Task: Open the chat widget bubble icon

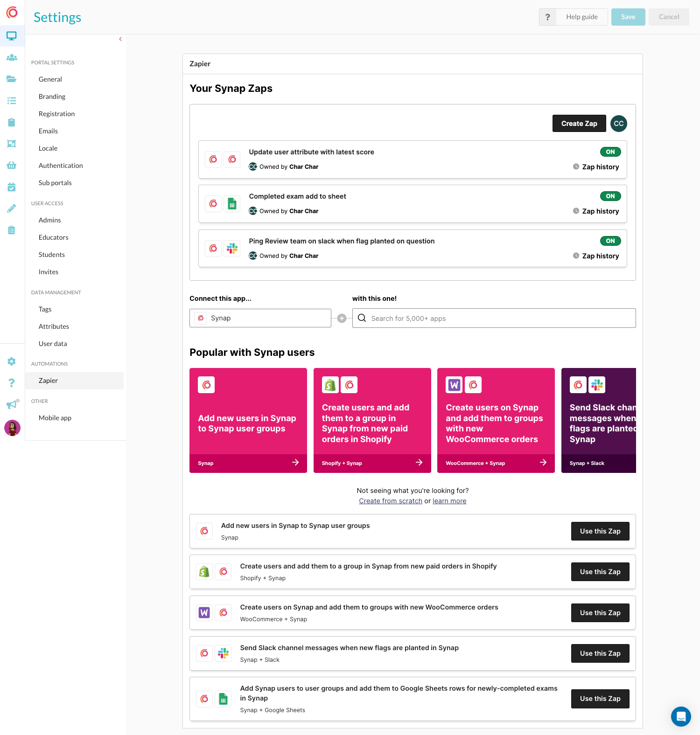Action: pyautogui.click(x=681, y=716)
